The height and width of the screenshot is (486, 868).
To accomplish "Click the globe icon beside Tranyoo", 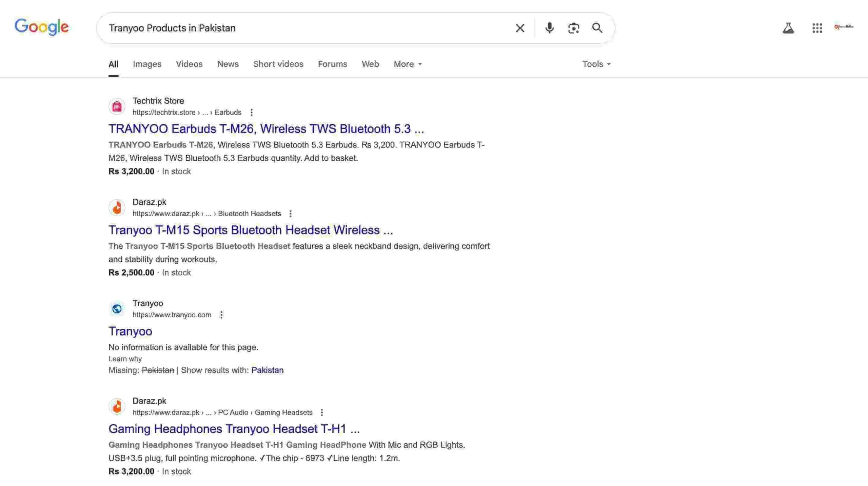I will (117, 308).
